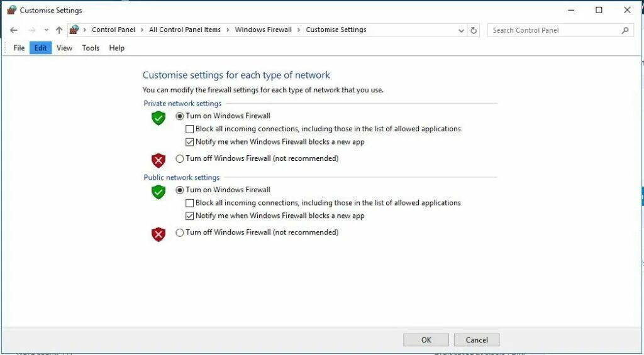644x355 pixels.
Task: Click the Search Control Panel field
Action: [x=553, y=30]
